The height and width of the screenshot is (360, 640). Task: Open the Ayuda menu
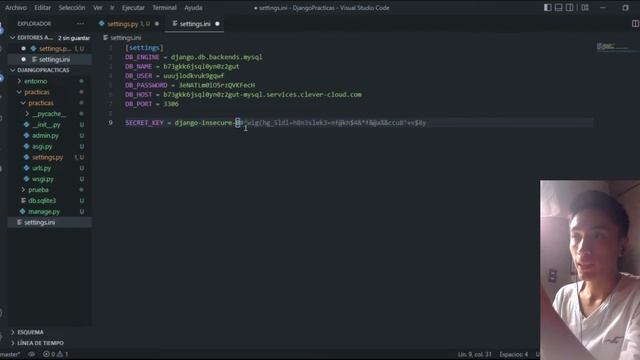[x=193, y=8]
